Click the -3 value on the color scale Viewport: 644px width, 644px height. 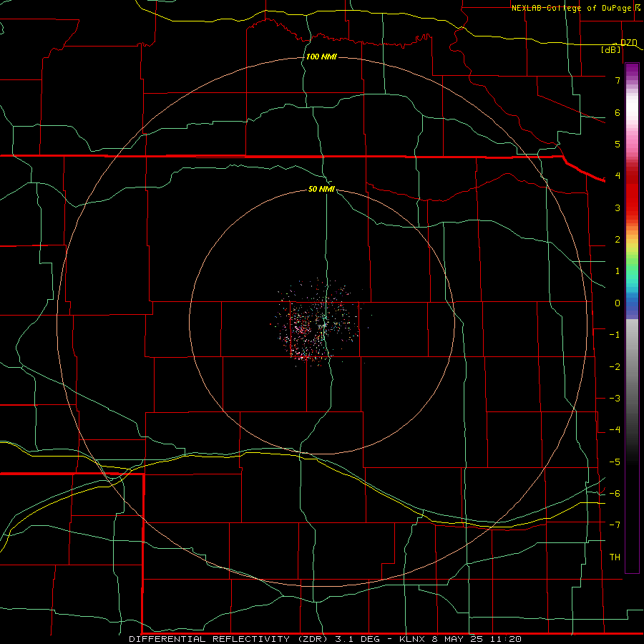pos(615,399)
